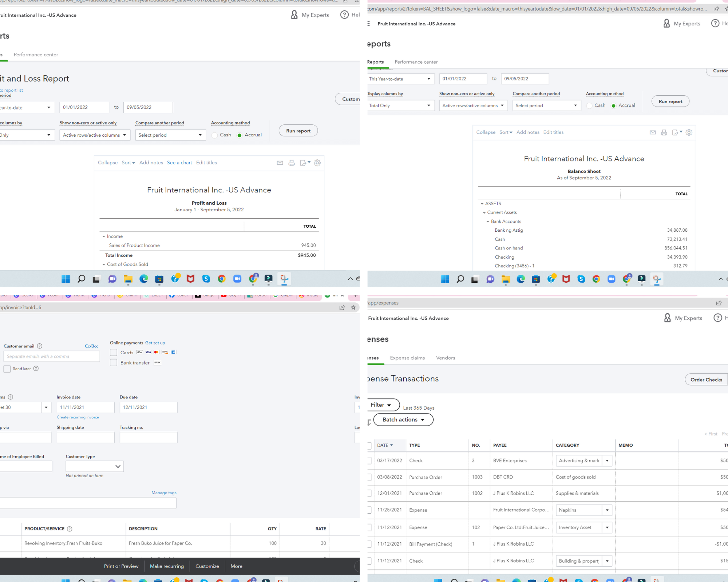The width and height of the screenshot is (728, 582).
Task: Click the Create recurring invoice link
Action: pyautogui.click(x=78, y=417)
